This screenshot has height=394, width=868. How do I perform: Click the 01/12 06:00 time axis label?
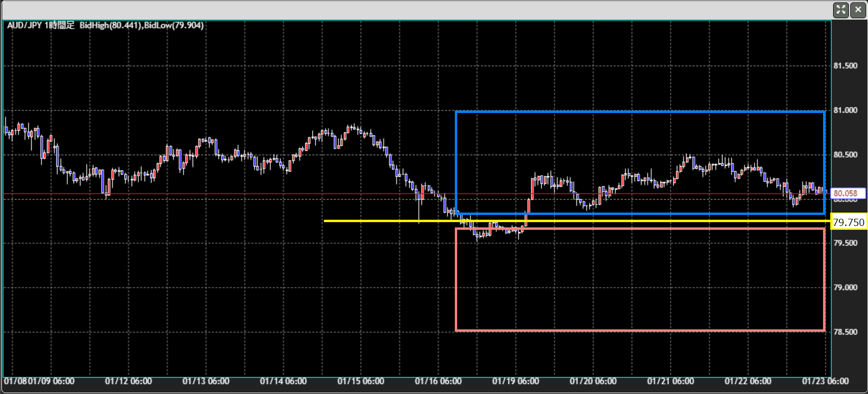(x=129, y=381)
